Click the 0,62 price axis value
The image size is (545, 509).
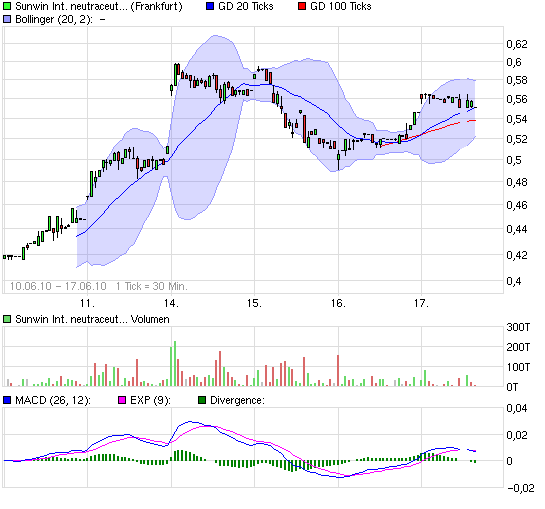pos(517,44)
